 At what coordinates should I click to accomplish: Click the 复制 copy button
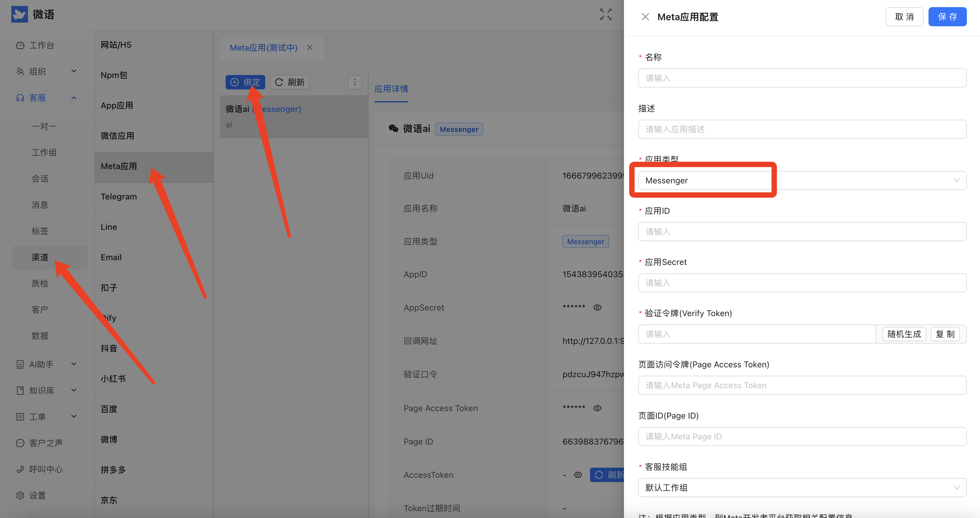point(945,334)
